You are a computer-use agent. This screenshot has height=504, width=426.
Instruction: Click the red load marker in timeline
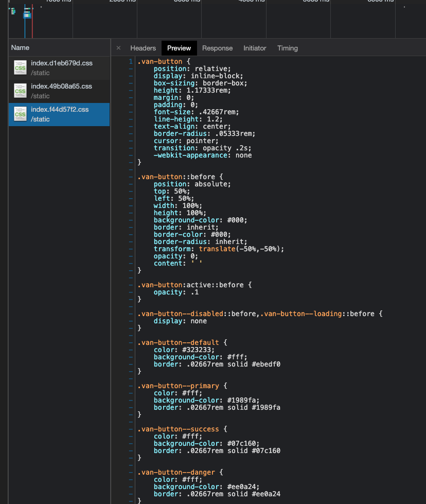pyautogui.click(x=32, y=21)
